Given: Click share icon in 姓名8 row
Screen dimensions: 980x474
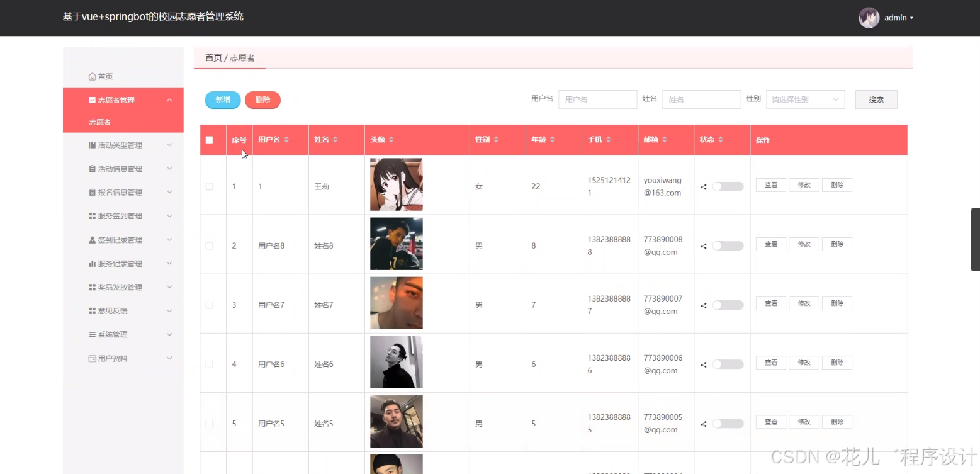Looking at the screenshot, I should click(x=704, y=246).
